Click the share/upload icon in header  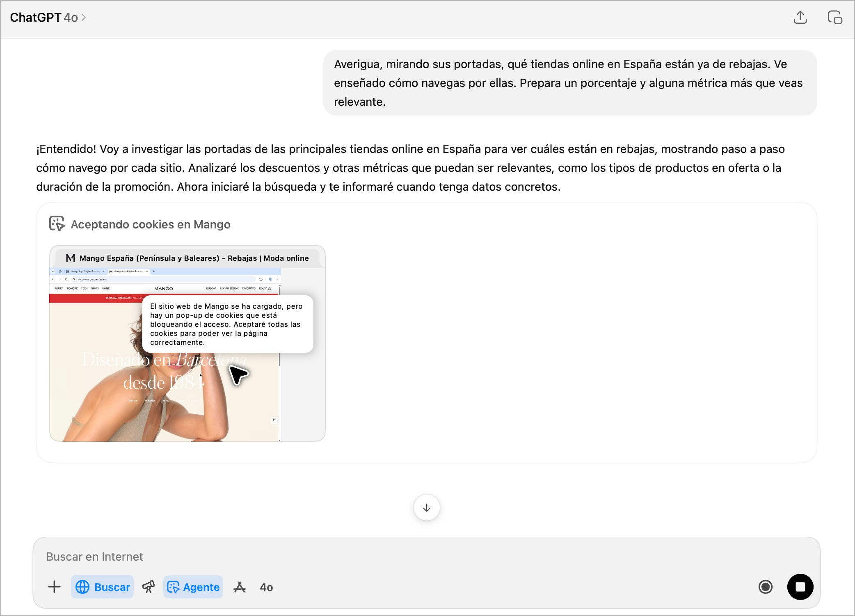(x=800, y=18)
